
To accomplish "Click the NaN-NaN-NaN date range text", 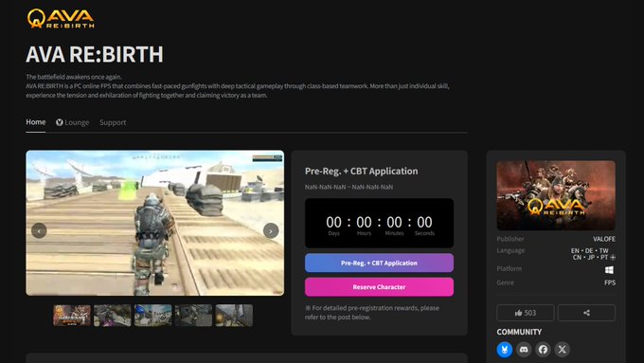I will click(349, 187).
